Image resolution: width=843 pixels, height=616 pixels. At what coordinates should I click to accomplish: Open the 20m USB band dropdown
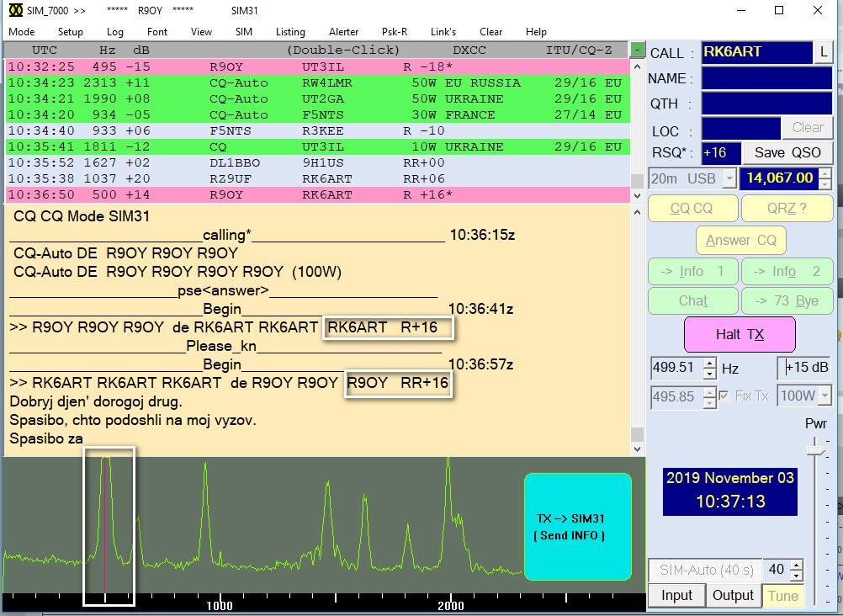(x=729, y=178)
